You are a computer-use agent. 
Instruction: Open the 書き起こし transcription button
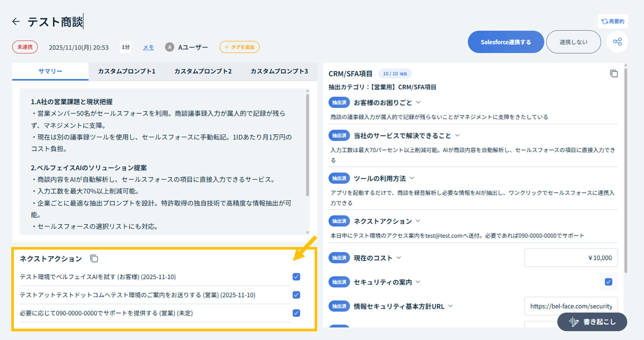pos(592,322)
